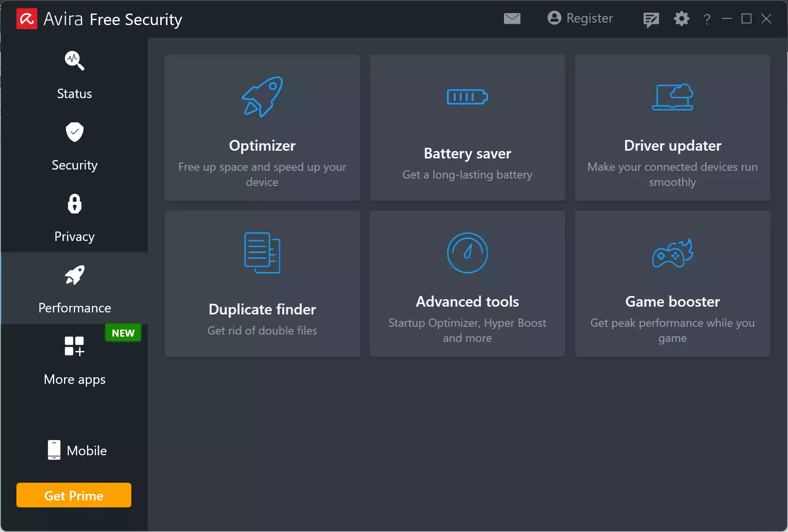Click the Get Prime button
The height and width of the screenshot is (532, 788).
click(74, 495)
